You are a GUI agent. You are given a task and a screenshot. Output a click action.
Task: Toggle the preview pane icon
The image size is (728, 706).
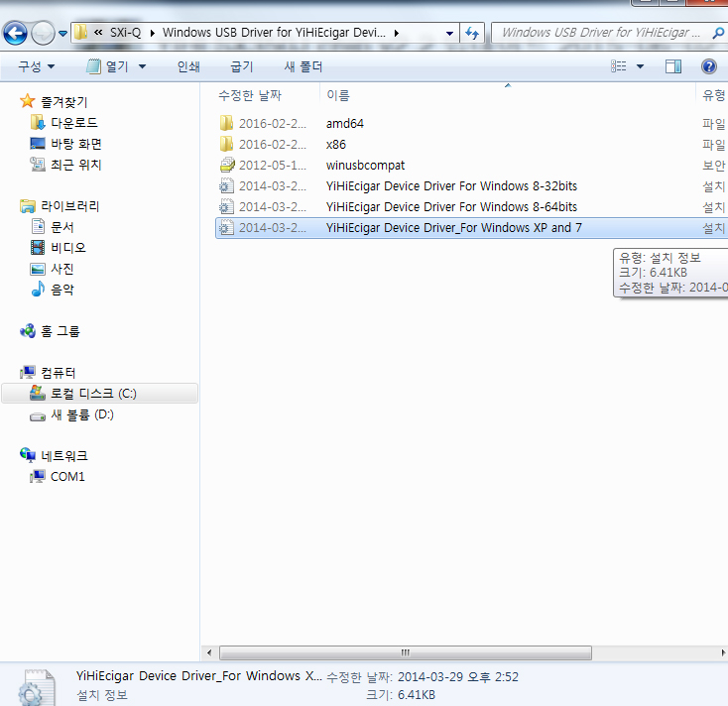tap(673, 66)
